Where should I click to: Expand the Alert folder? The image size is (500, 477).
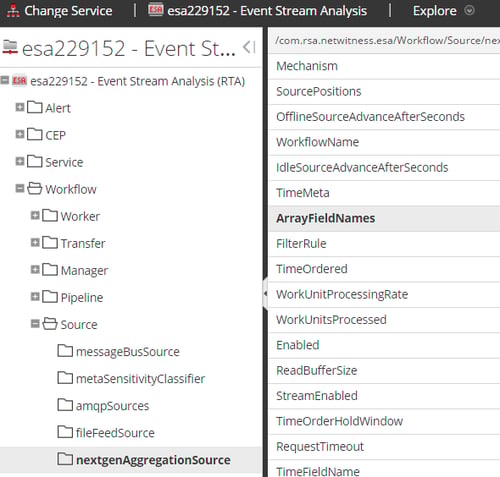coord(20,107)
